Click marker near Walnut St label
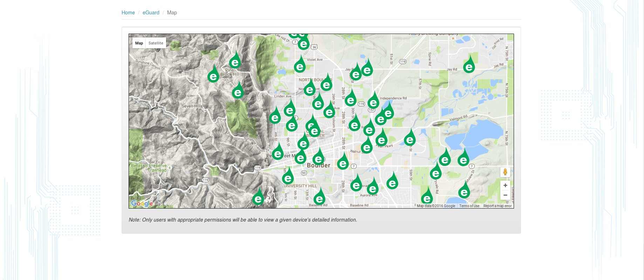This screenshot has width=644, height=280. [367, 145]
